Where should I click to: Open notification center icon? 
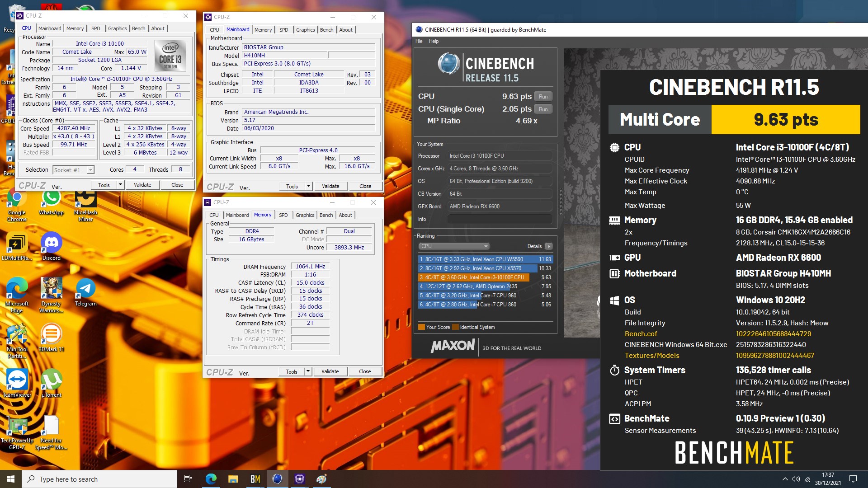coord(853,479)
